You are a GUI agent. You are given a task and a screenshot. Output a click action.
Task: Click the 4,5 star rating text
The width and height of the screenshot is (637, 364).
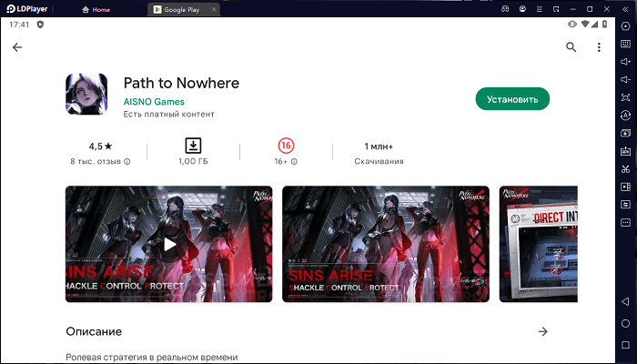(100, 147)
